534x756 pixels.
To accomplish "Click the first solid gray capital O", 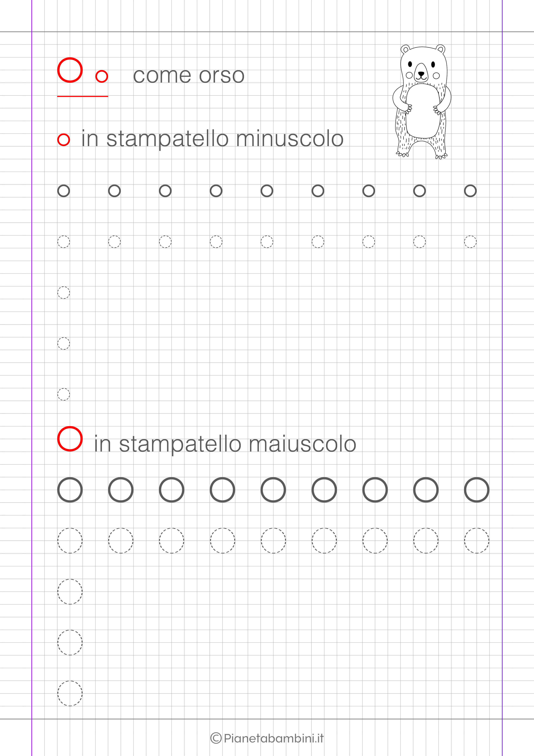I will click(70, 490).
